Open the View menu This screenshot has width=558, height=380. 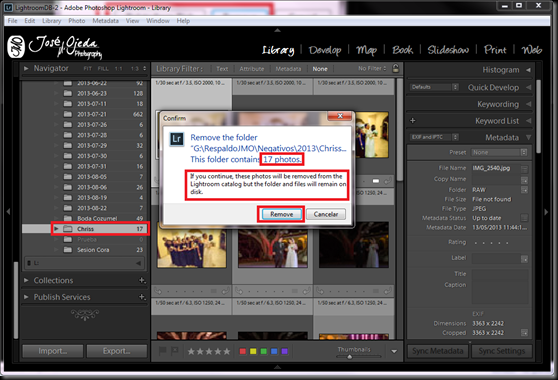(132, 21)
